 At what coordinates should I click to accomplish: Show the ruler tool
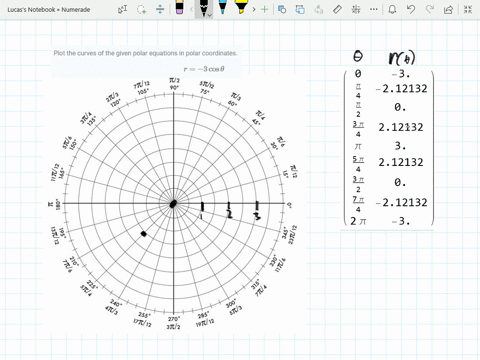click(x=337, y=9)
